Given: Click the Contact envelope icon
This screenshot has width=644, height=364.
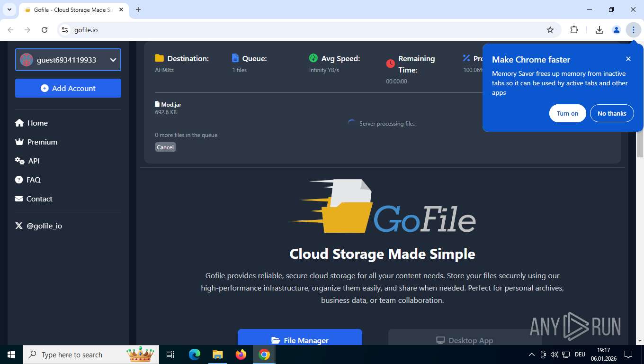Looking at the screenshot, I should click(x=19, y=199).
